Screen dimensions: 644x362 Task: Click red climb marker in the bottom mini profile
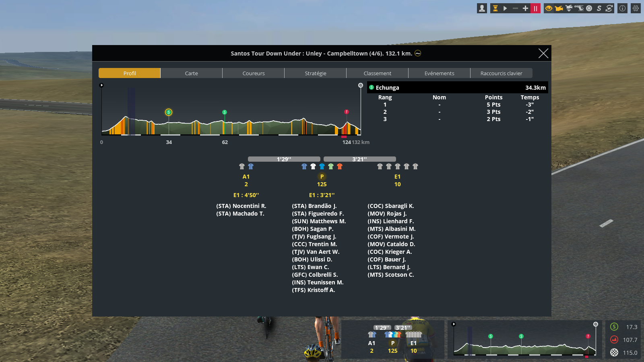588,336
